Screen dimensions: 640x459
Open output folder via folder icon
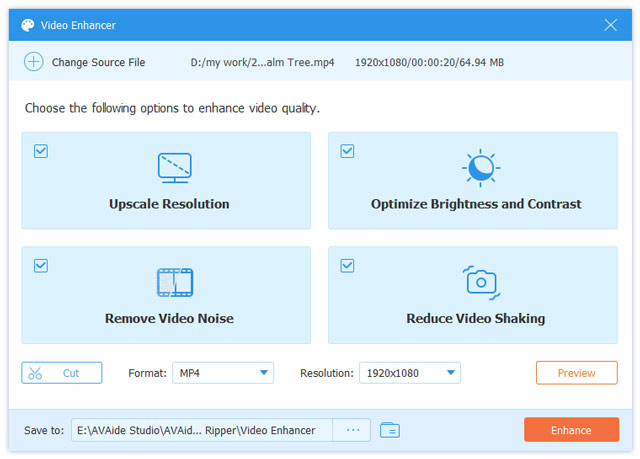[390, 430]
